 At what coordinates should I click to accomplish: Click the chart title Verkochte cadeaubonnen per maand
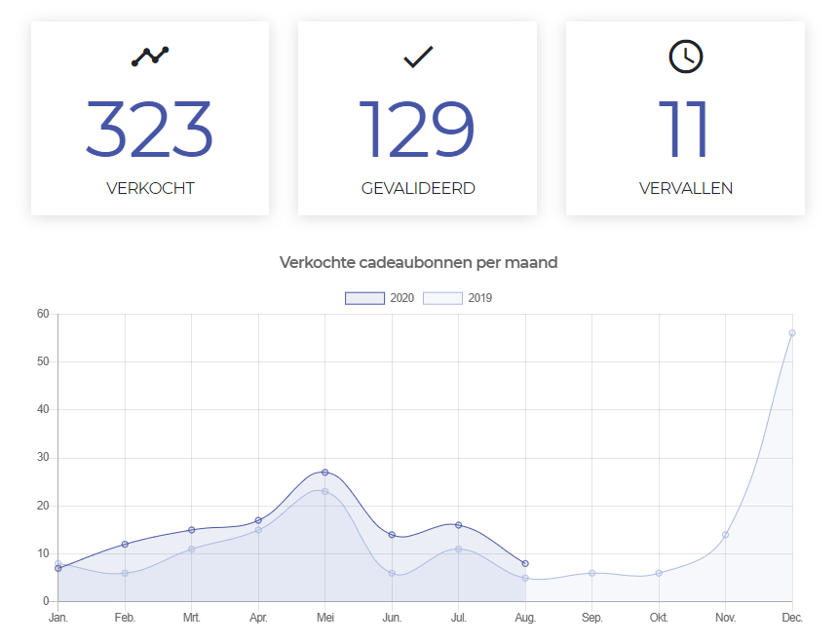(x=418, y=262)
